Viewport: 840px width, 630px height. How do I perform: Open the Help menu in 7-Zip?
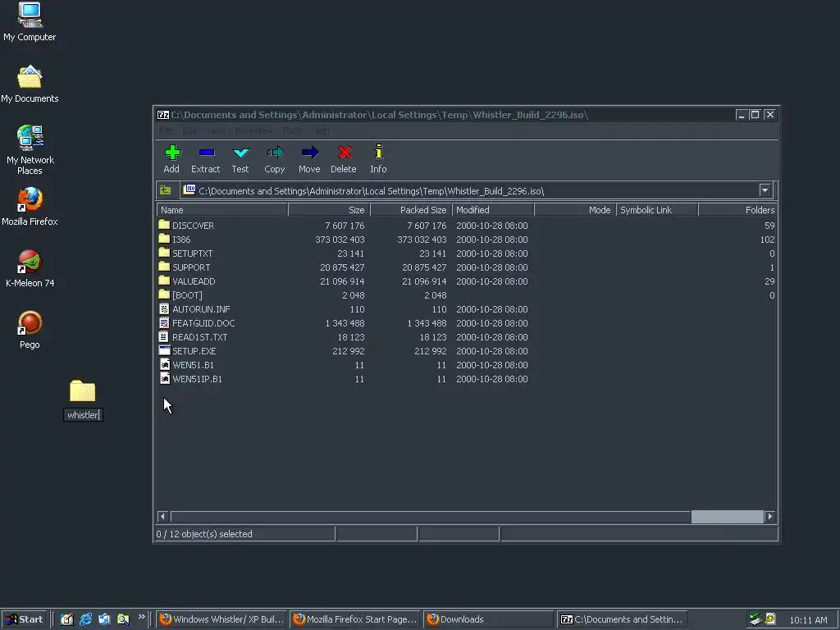tap(321, 130)
